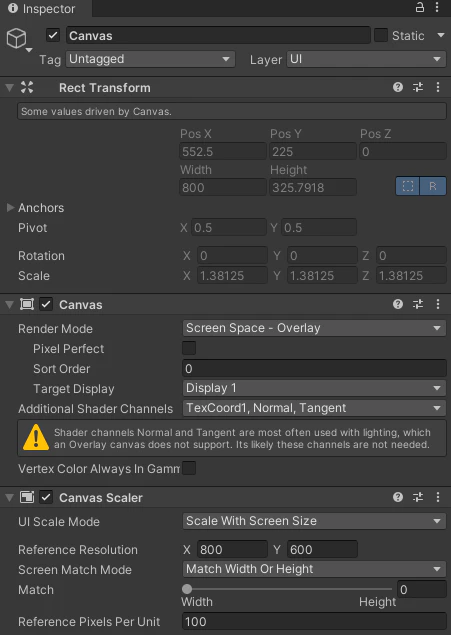Image resolution: width=451 pixels, height=635 pixels.
Task: Click the Canvas component icon
Action: point(27,304)
